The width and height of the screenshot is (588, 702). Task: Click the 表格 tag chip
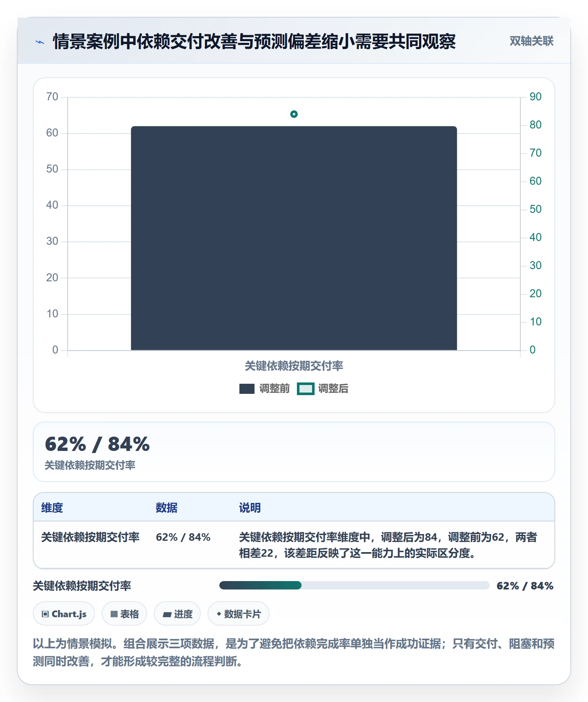click(x=124, y=614)
